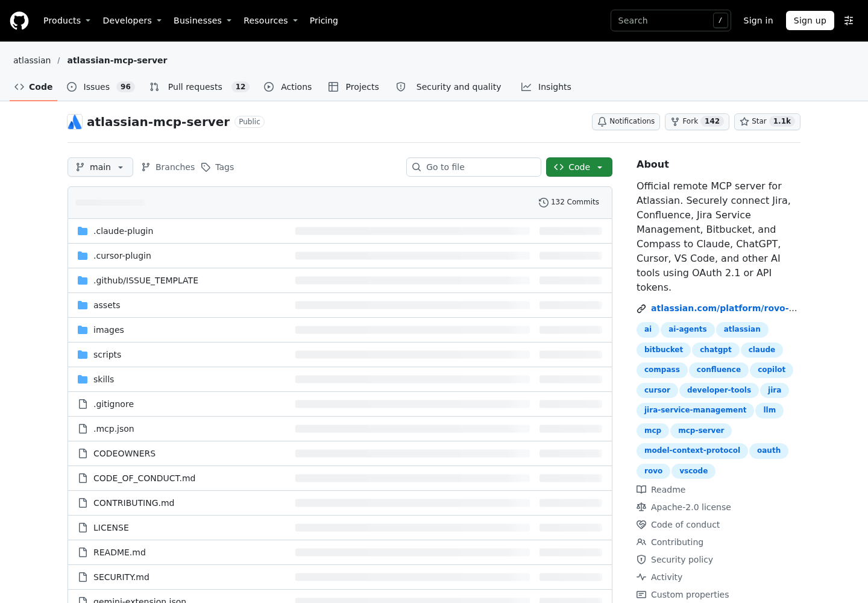Open the CONTRIBUTING.md file
This screenshot has height=603, width=868.
click(134, 503)
